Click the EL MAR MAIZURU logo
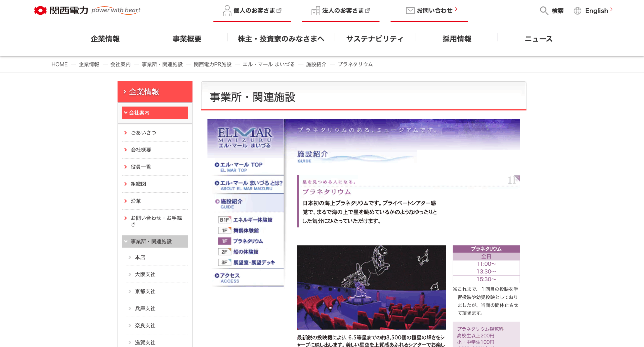 coord(245,138)
